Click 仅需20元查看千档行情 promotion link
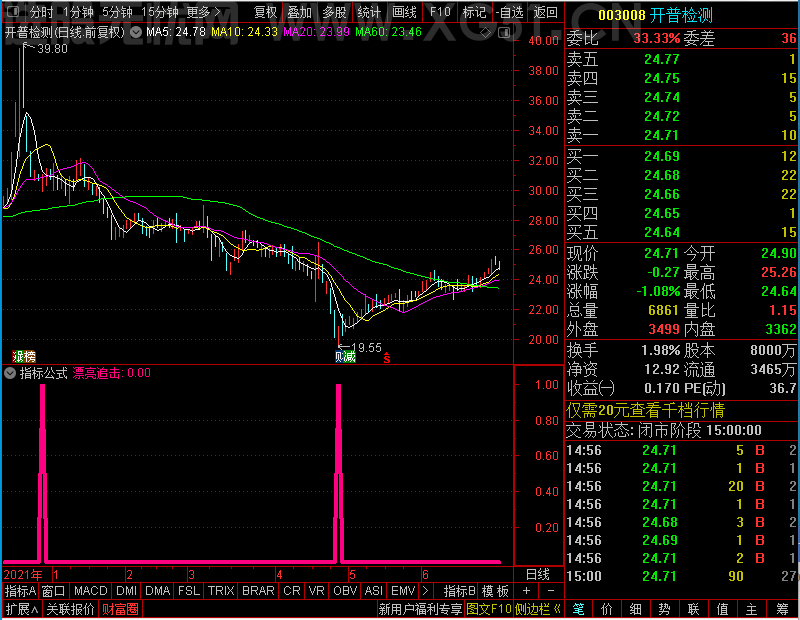This screenshot has height=620, width=800. pyautogui.click(x=645, y=410)
